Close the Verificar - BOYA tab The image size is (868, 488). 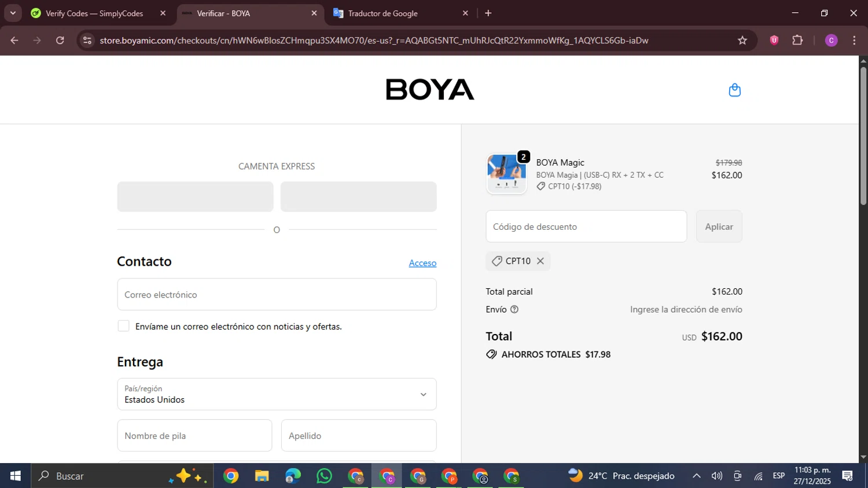(x=314, y=13)
